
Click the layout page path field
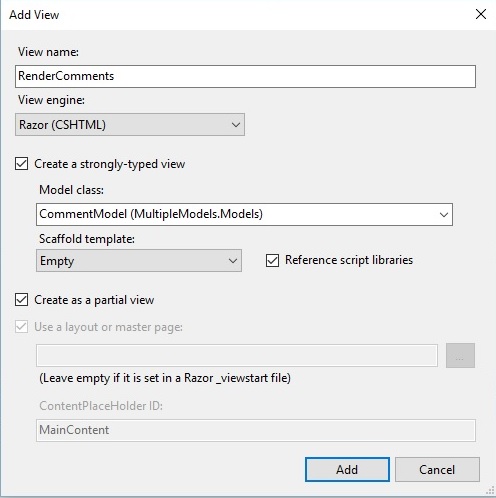pos(237,356)
